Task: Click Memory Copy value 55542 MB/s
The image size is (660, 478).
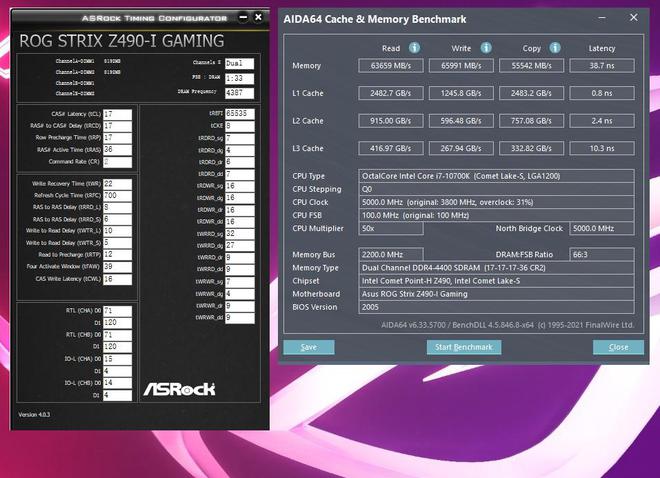Action: tap(531, 66)
